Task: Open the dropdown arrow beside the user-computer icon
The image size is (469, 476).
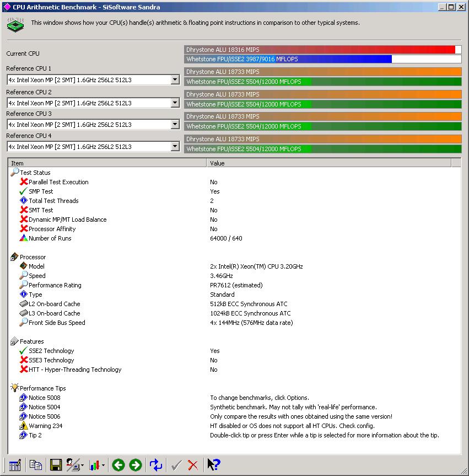Action: pos(82,466)
